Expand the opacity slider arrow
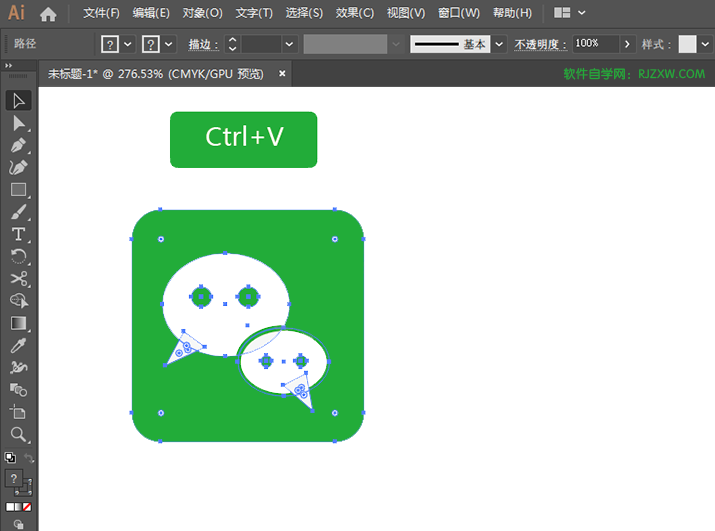Screen dimensions: 715x531 coord(627,44)
